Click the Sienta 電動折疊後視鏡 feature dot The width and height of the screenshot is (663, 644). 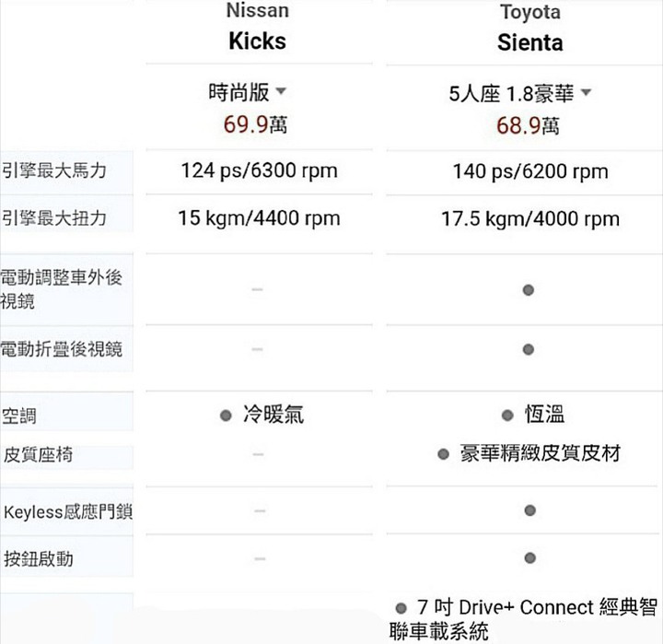[x=529, y=349]
